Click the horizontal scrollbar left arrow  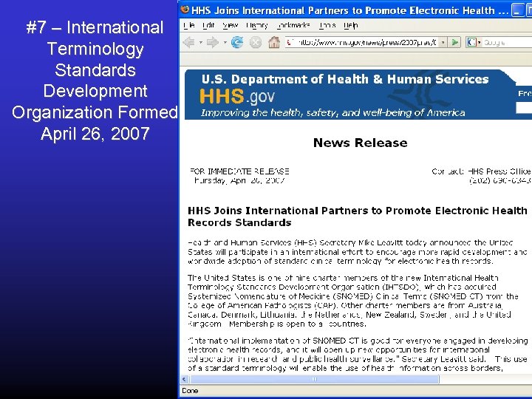click(184, 379)
